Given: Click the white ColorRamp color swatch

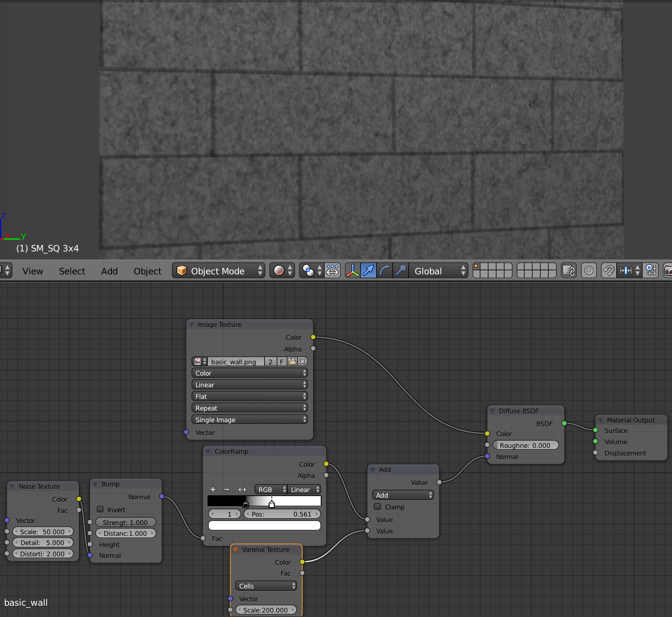Looking at the screenshot, I should tap(264, 525).
